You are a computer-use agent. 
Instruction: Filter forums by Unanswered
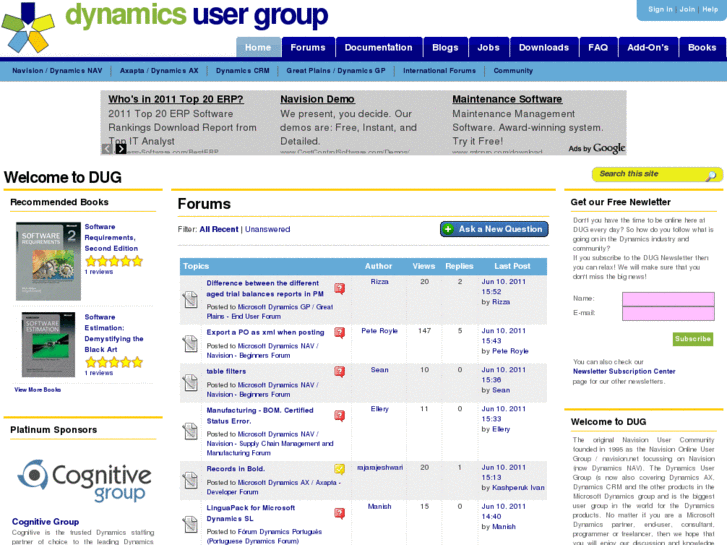click(268, 229)
